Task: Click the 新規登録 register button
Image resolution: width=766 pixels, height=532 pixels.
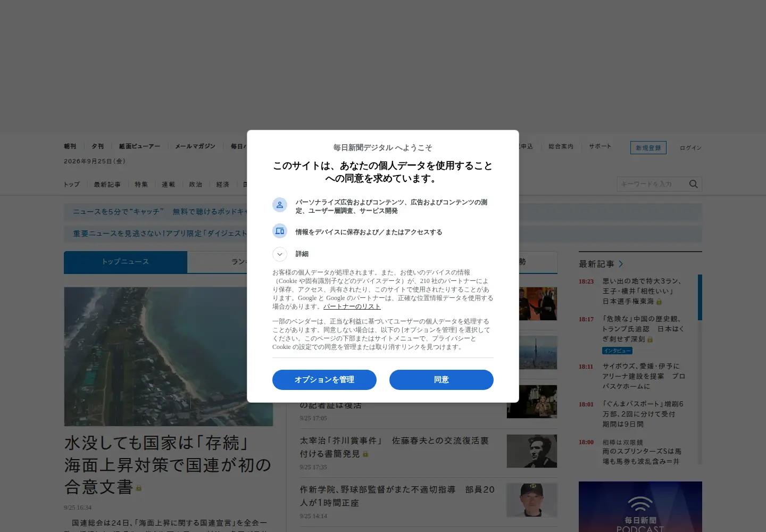Action: click(x=648, y=148)
